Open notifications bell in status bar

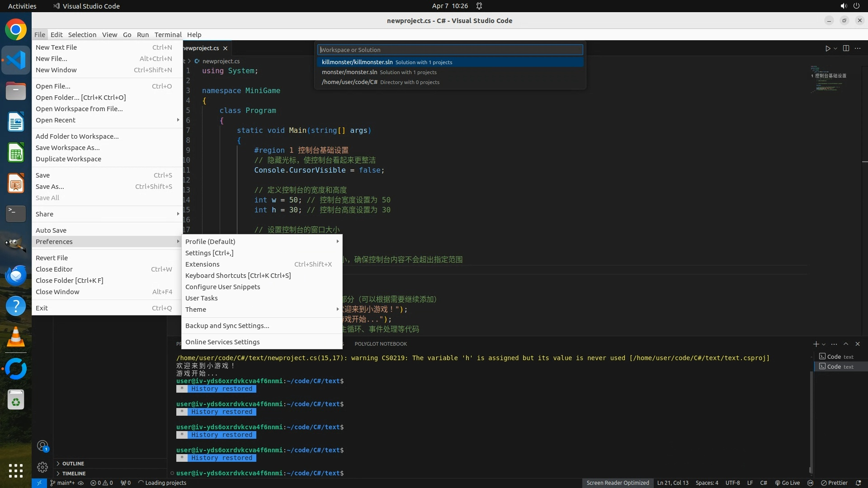pos(858,483)
